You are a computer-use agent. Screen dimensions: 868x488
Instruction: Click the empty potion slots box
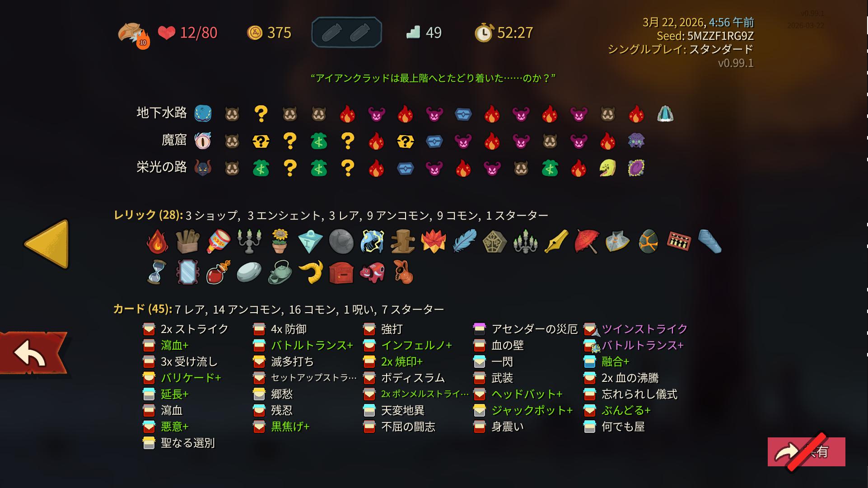(346, 33)
